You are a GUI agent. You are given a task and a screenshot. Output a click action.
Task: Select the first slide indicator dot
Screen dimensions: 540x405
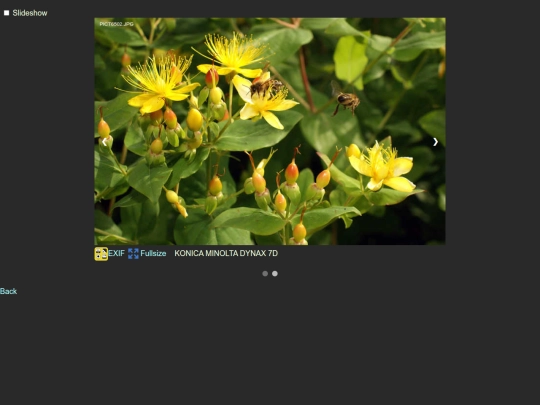[265, 273]
